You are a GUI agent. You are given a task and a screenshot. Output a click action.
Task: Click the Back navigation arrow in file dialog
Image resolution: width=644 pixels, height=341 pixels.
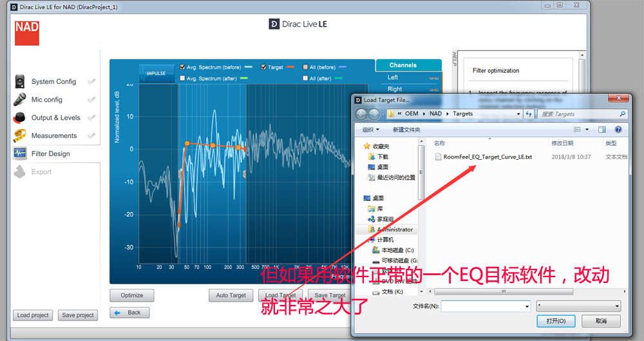pos(361,114)
